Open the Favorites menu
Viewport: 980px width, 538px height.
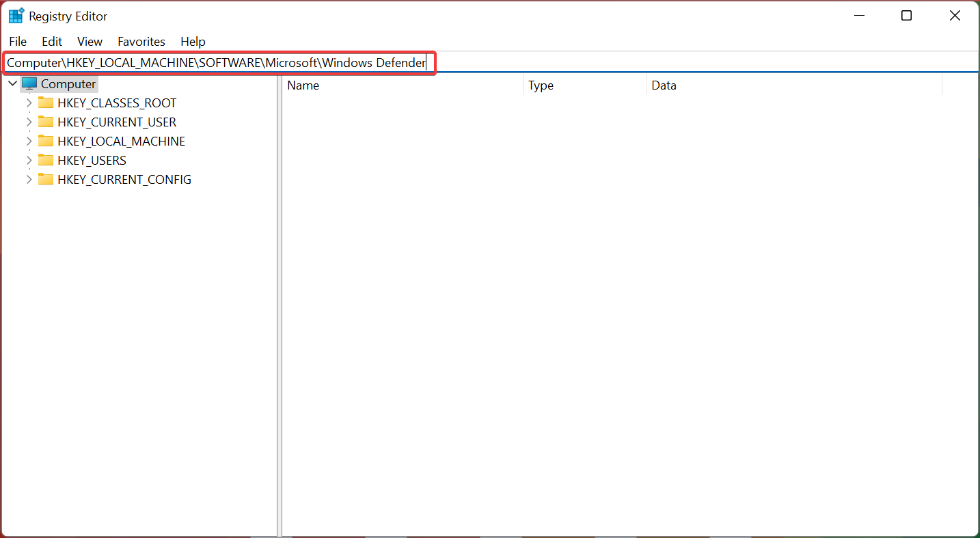141,42
